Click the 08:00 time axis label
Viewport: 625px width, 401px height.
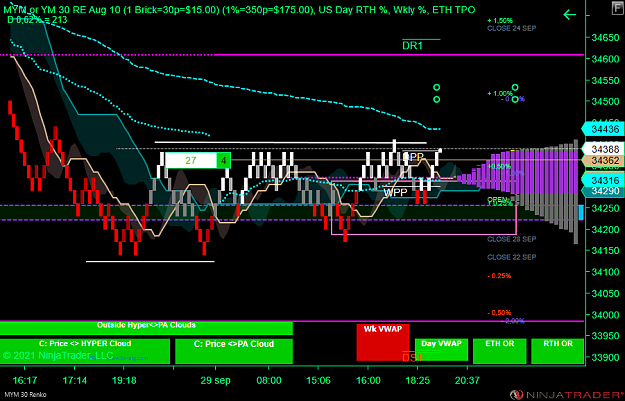(x=269, y=380)
